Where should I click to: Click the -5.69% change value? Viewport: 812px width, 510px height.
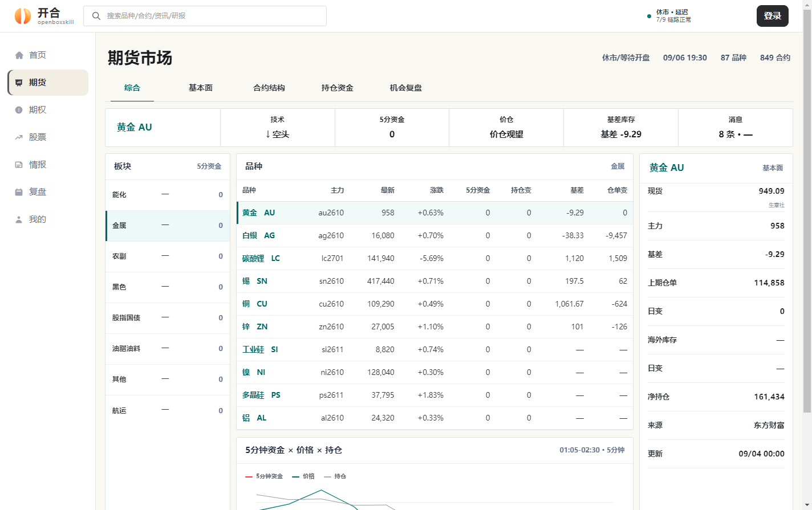pyautogui.click(x=432, y=258)
